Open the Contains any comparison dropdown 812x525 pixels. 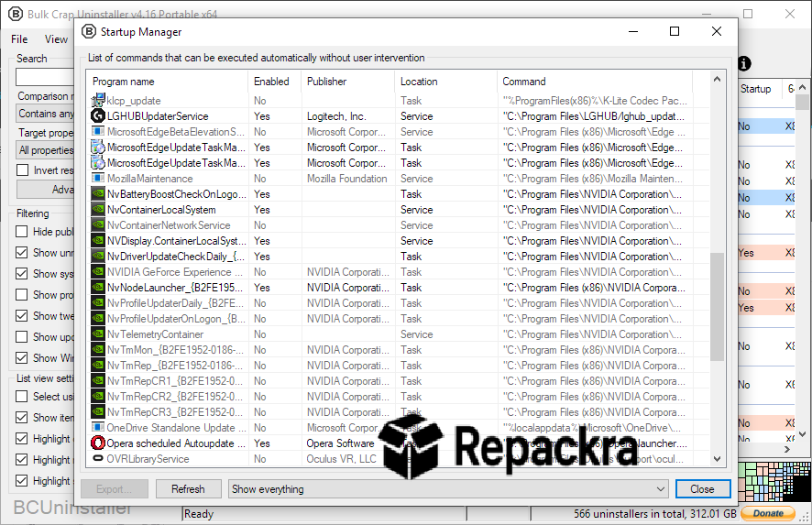pyautogui.click(x=46, y=114)
